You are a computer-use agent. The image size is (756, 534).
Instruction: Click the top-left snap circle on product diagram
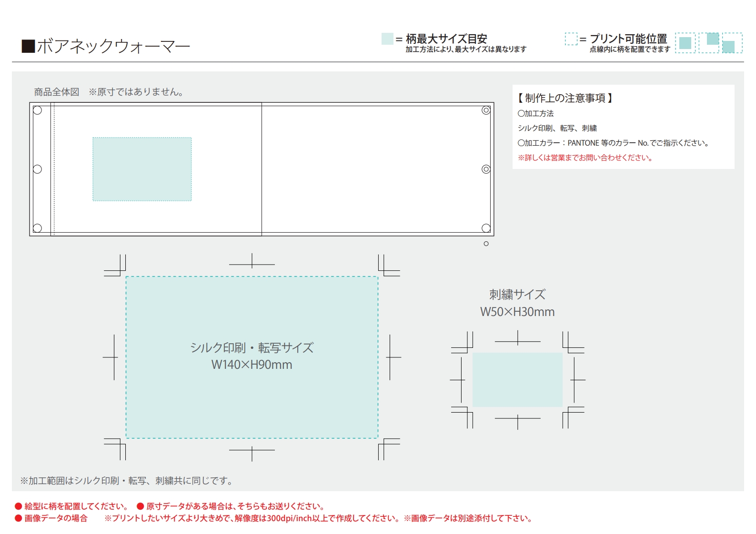(38, 110)
